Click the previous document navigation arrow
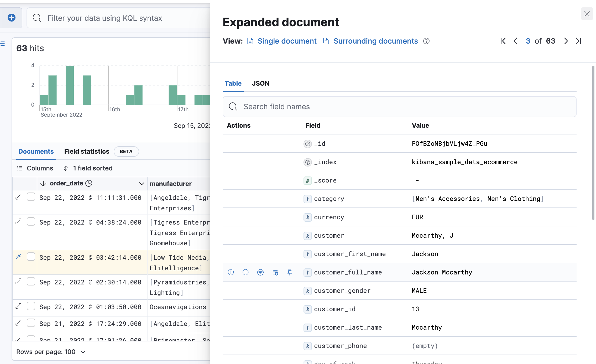Screen dimensions: 596x364 (515, 40)
